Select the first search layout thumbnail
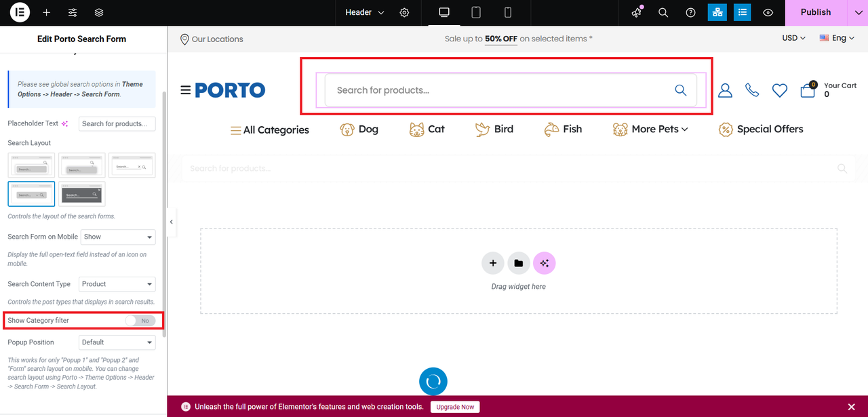Screen dimensions: 868x417 (31, 165)
